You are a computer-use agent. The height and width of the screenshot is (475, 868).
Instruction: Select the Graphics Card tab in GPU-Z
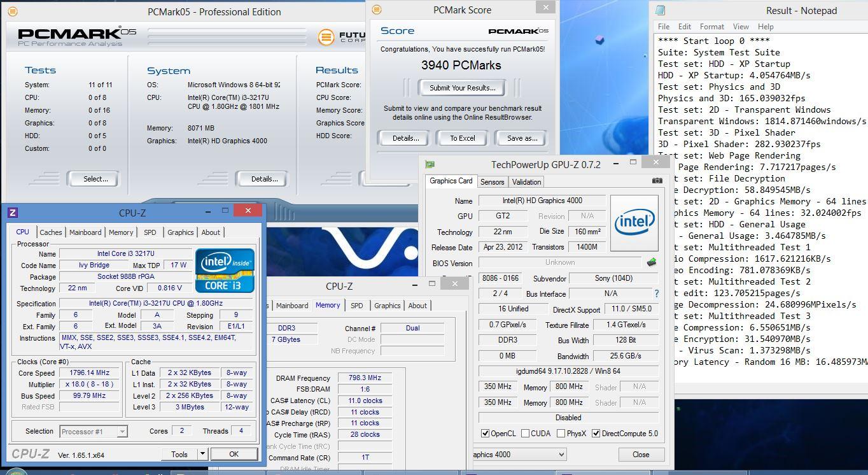click(451, 181)
